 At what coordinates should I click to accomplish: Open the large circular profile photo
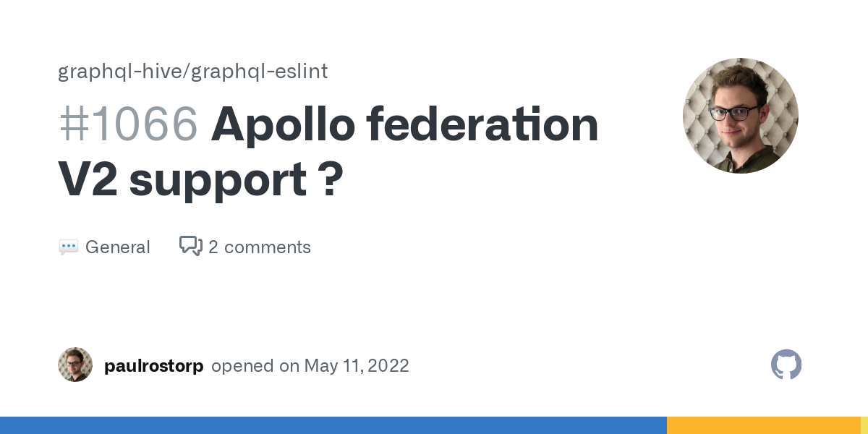(741, 116)
